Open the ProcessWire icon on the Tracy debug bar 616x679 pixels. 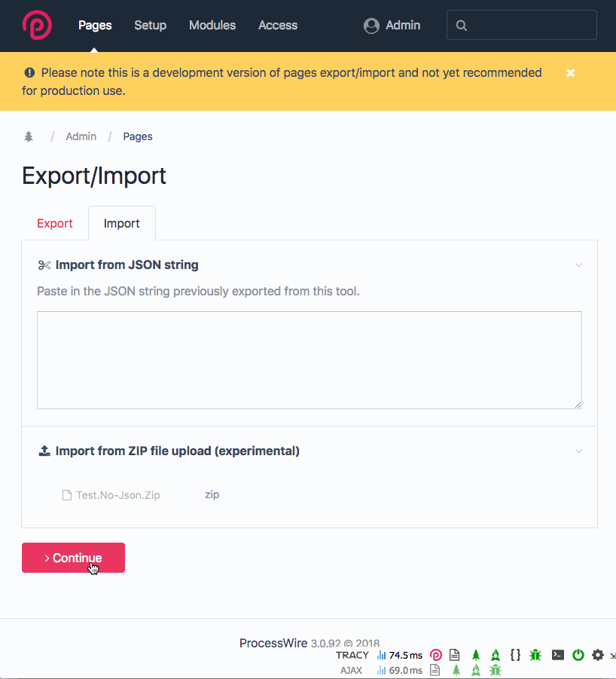point(435,654)
